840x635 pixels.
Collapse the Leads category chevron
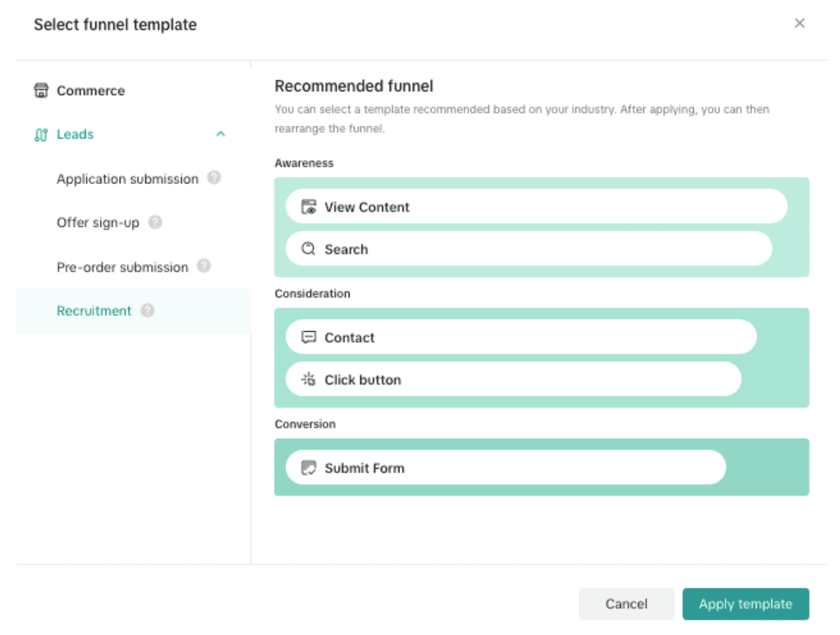click(221, 134)
